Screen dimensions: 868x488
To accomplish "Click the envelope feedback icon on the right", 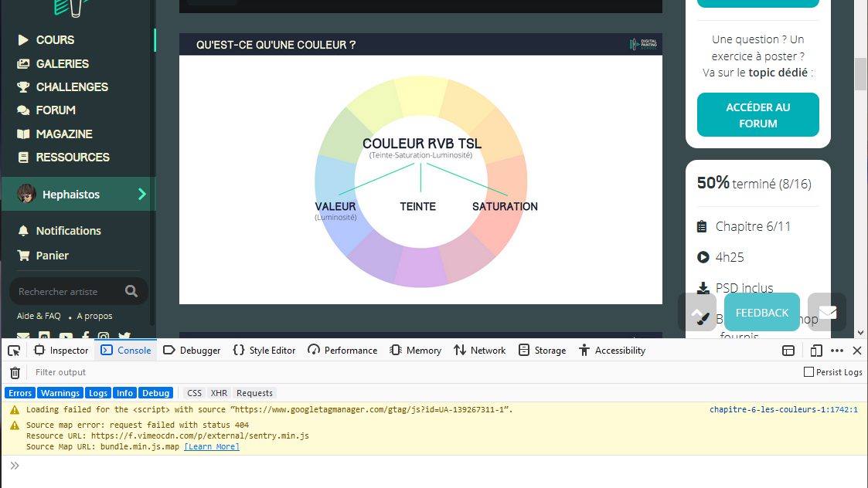I will click(x=827, y=311).
